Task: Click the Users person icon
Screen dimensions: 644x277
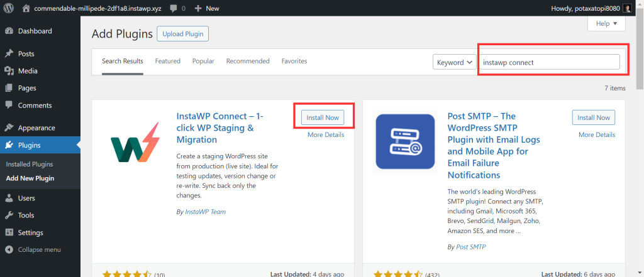Action: (9, 198)
